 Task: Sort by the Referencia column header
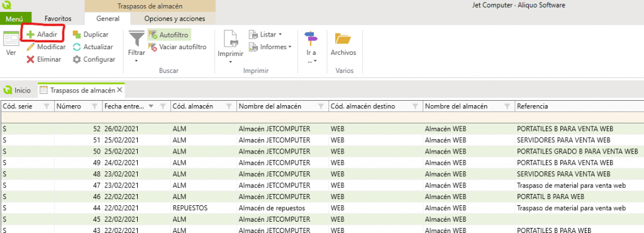pyautogui.click(x=532, y=106)
